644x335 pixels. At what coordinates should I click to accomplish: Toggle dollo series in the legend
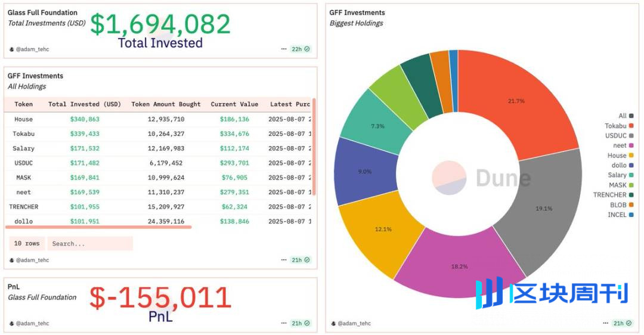623,165
